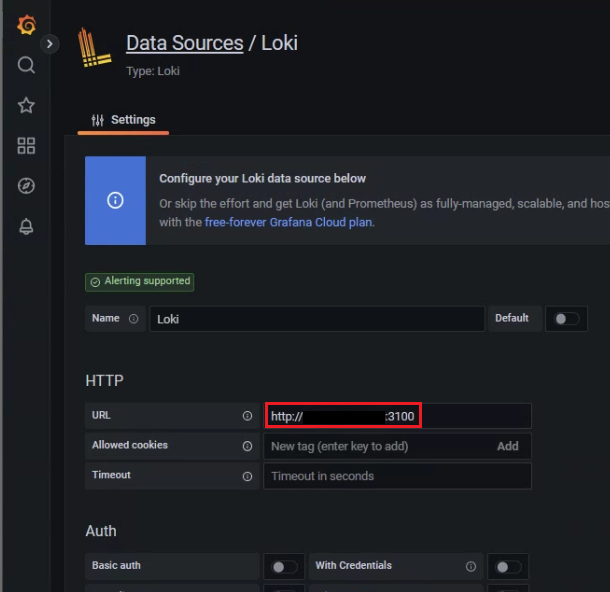Click the Auth section heading
610x592 pixels.
pyautogui.click(x=101, y=531)
